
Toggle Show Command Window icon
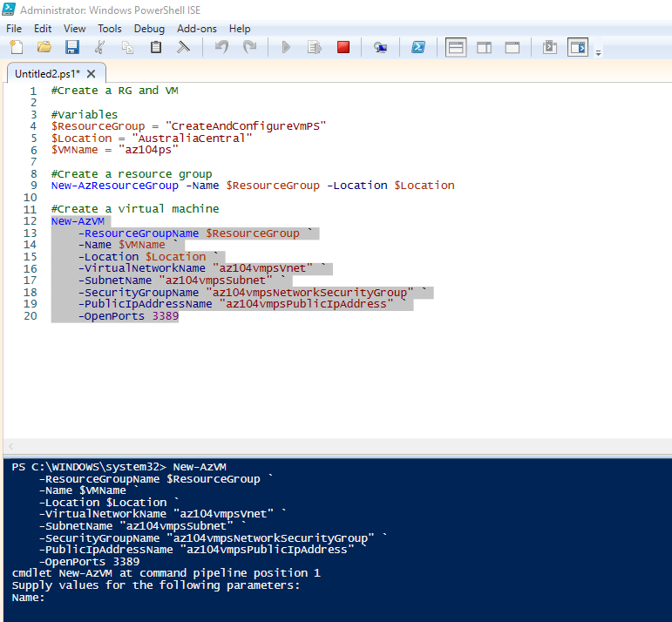[549, 47]
